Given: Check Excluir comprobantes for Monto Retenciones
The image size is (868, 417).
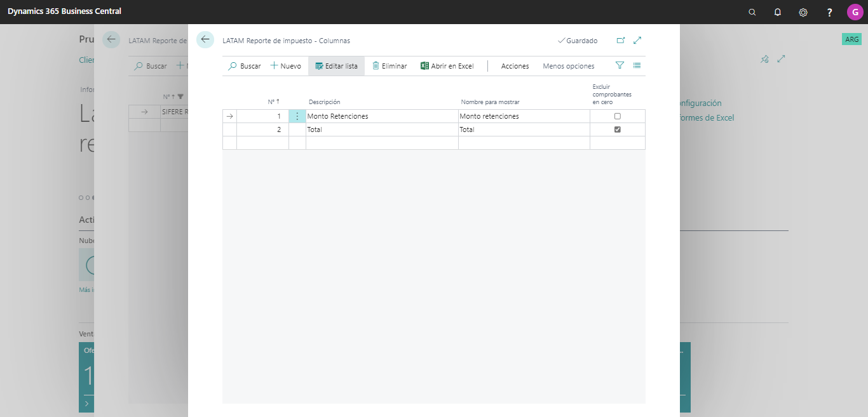Looking at the screenshot, I should tap(618, 116).
